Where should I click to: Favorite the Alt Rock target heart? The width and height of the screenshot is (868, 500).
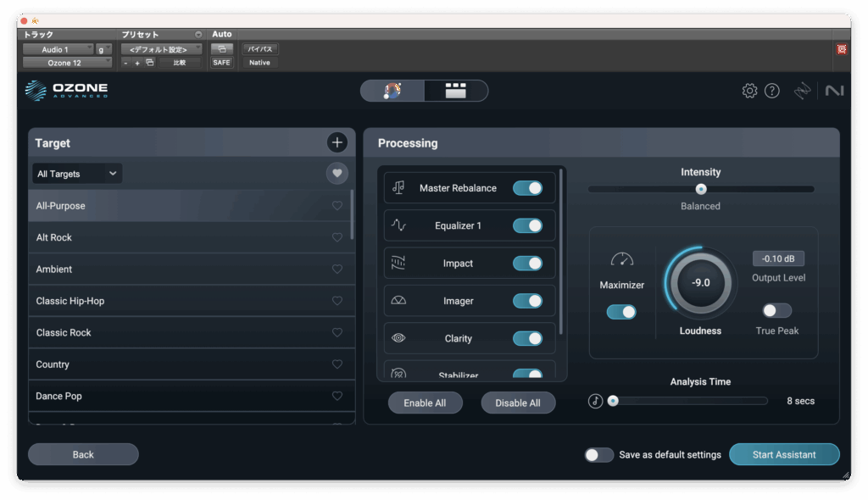point(337,237)
